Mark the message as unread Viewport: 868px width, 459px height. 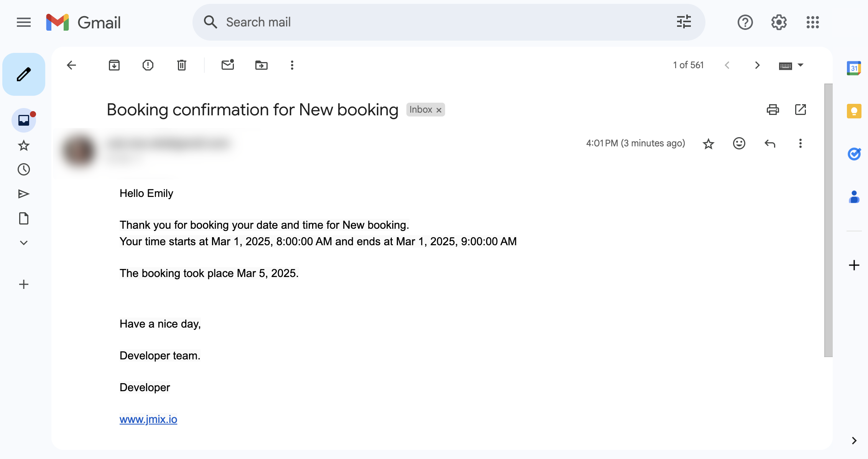pos(228,65)
